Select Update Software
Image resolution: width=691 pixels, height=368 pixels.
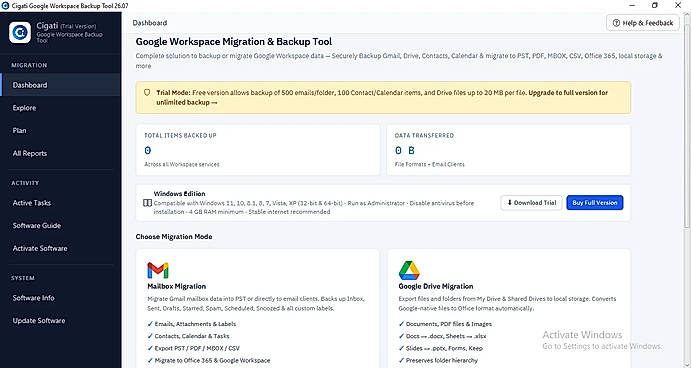60,320
